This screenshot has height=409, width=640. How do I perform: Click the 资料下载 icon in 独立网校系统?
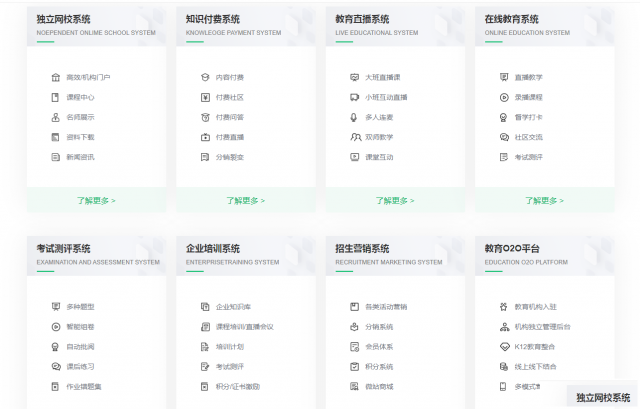coord(56,137)
